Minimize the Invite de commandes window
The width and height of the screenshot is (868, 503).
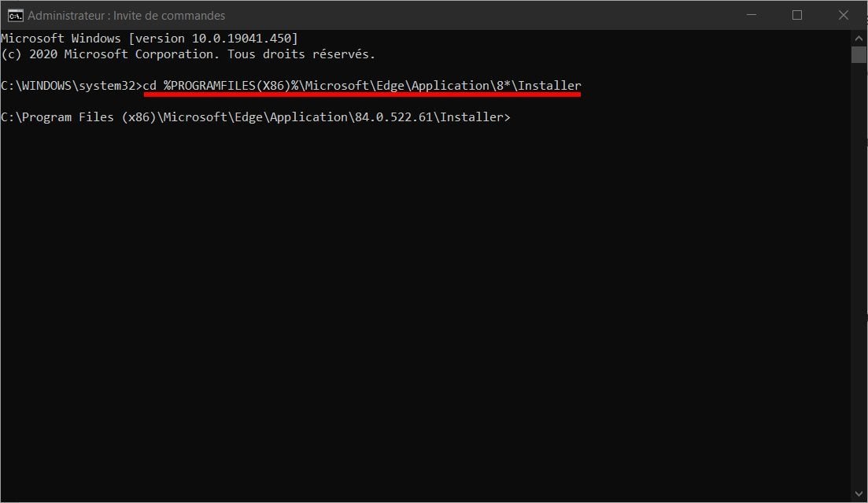(x=752, y=15)
